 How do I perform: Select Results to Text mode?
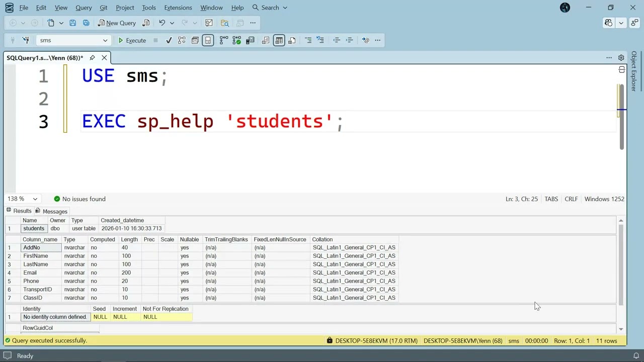click(x=266, y=40)
